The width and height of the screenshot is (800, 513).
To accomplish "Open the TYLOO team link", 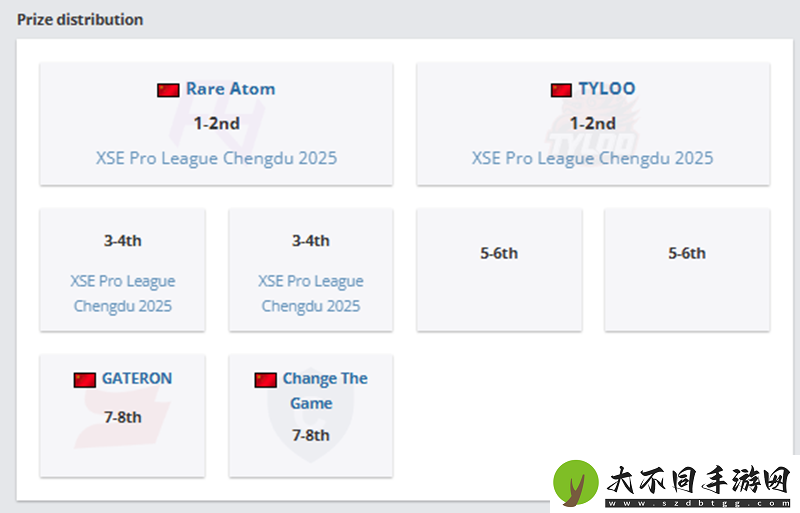I will pos(607,89).
